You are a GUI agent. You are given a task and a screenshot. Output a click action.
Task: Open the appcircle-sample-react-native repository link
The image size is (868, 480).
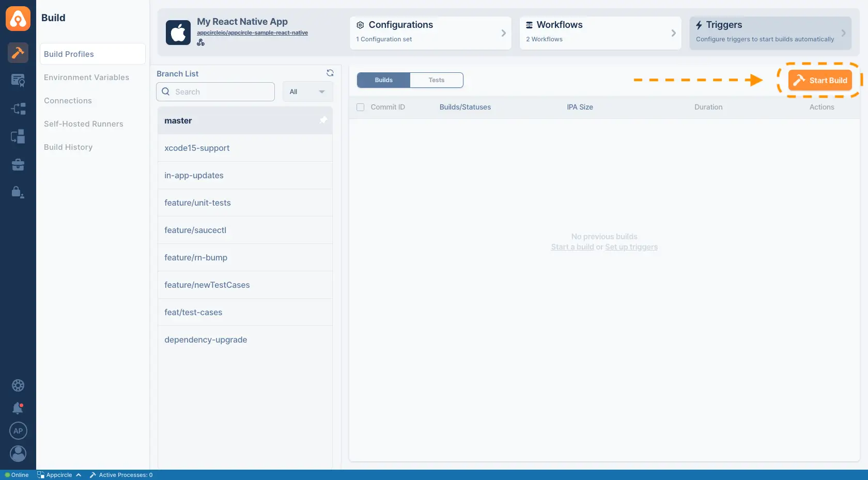pos(252,33)
